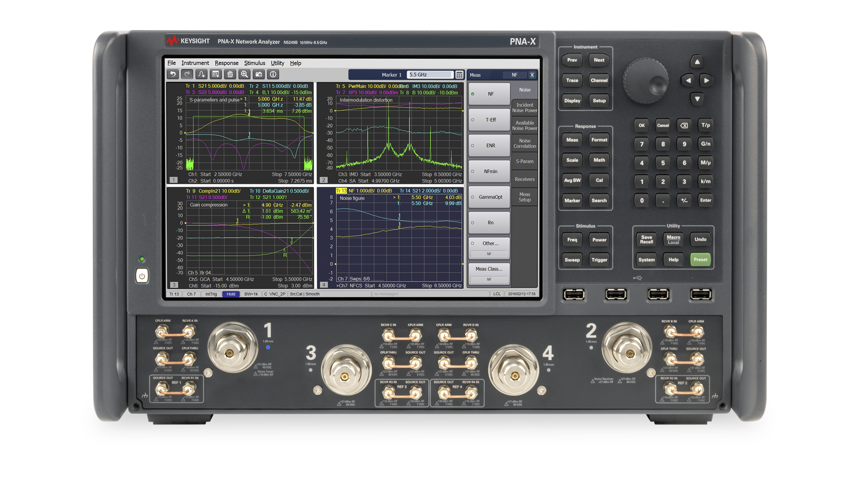Image resolution: width=868 pixels, height=488 pixels.
Task: Click the info circle toolbar icon
Action: [x=273, y=75]
